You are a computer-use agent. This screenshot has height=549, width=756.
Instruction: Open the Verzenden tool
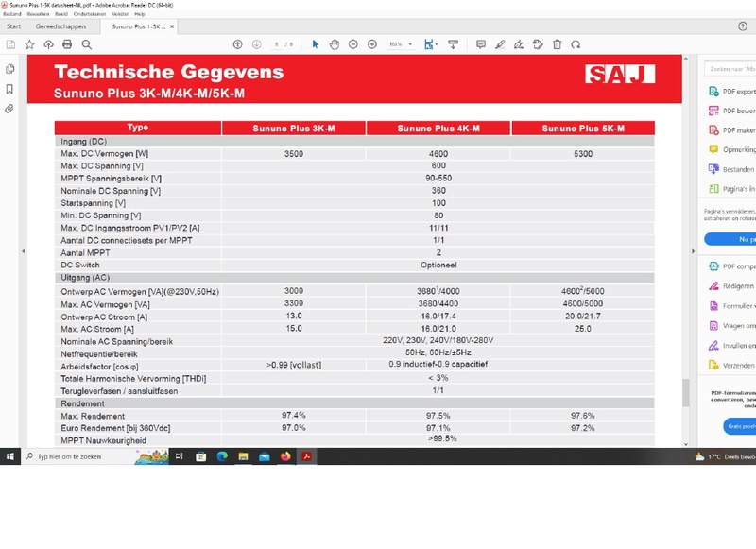pyautogui.click(x=730, y=366)
